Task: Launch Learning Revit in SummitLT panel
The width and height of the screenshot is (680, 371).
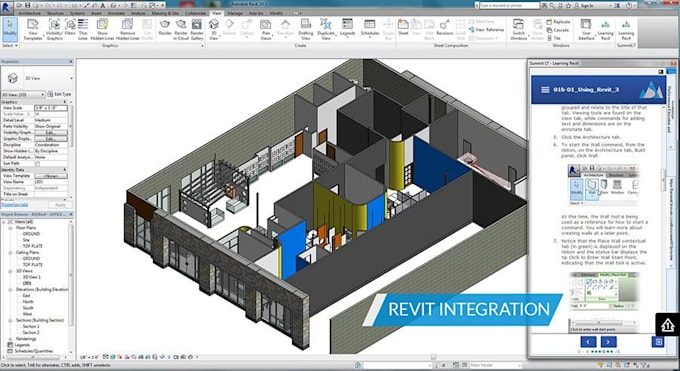Action: click(x=626, y=29)
